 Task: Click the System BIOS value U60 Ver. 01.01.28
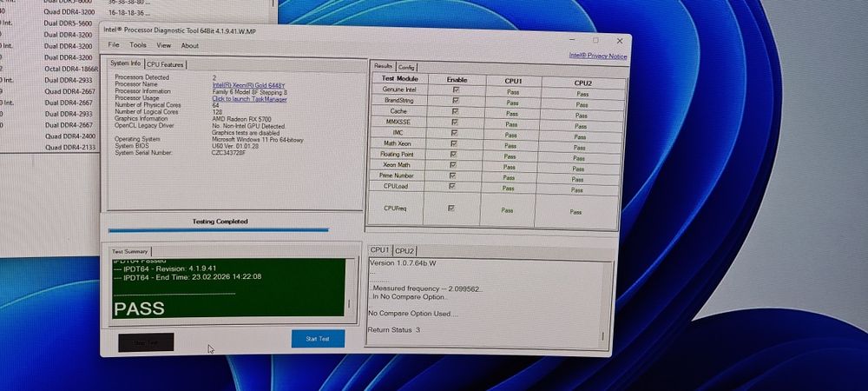point(234,146)
